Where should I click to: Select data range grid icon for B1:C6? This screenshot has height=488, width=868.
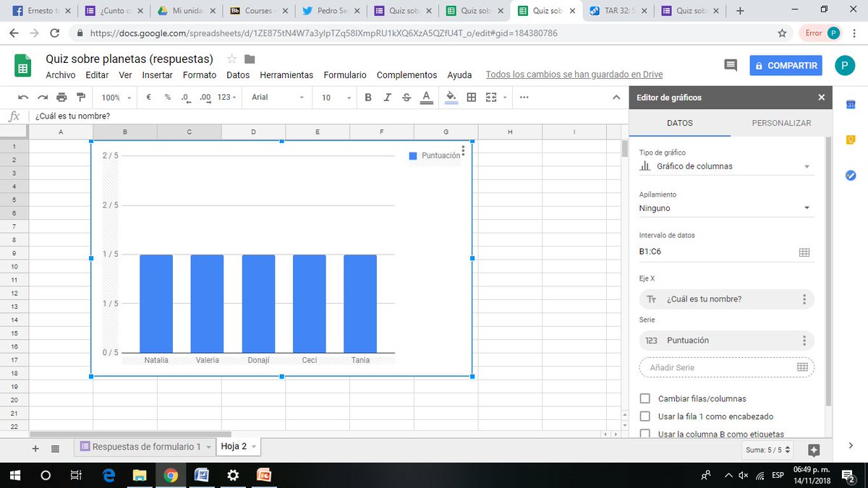(804, 252)
